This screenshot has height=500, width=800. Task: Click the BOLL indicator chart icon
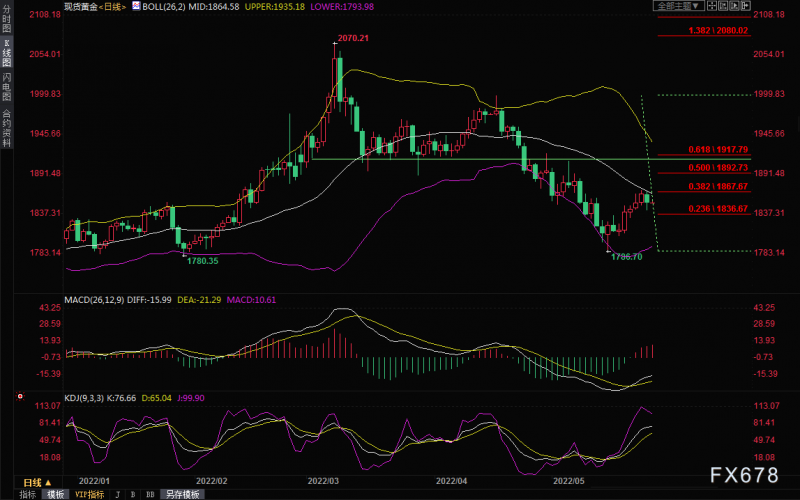(x=136, y=6)
